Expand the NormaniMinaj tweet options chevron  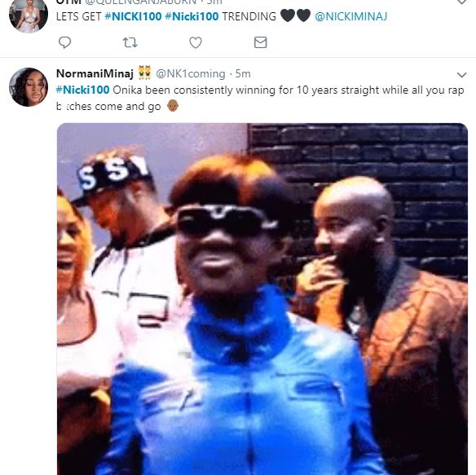click(461, 75)
